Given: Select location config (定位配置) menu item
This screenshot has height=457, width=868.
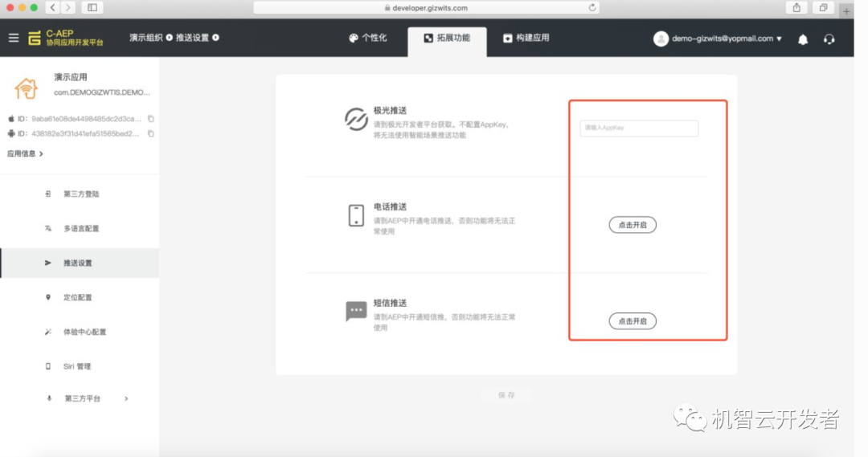Looking at the screenshot, I should 80,297.
